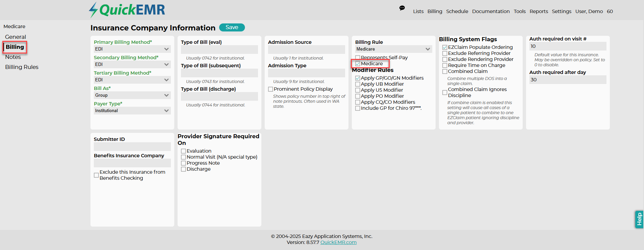Viewport: 644px width, 250px height.
Task: Select the Billing sidebar tab
Action: [15, 47]
